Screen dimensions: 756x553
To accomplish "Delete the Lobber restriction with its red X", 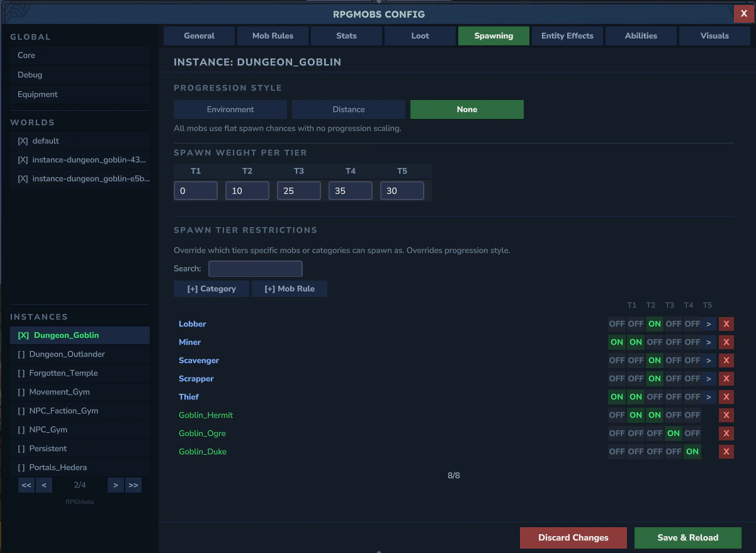I will [x=726, y=323].
